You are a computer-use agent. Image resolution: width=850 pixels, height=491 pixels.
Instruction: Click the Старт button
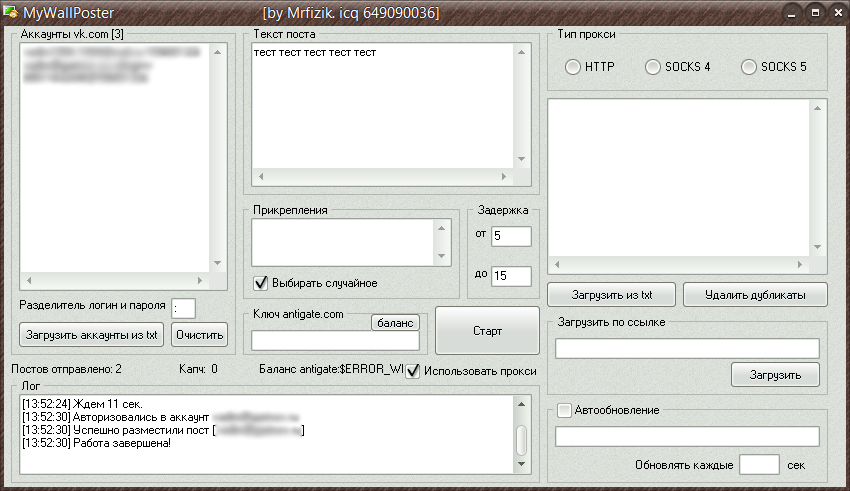coord(487,331)
